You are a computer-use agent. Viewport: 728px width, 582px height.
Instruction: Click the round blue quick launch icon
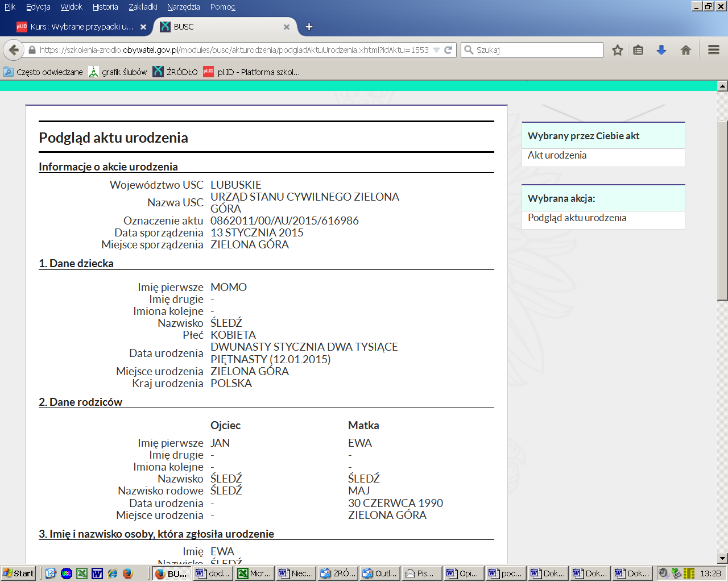click(66, 573)
